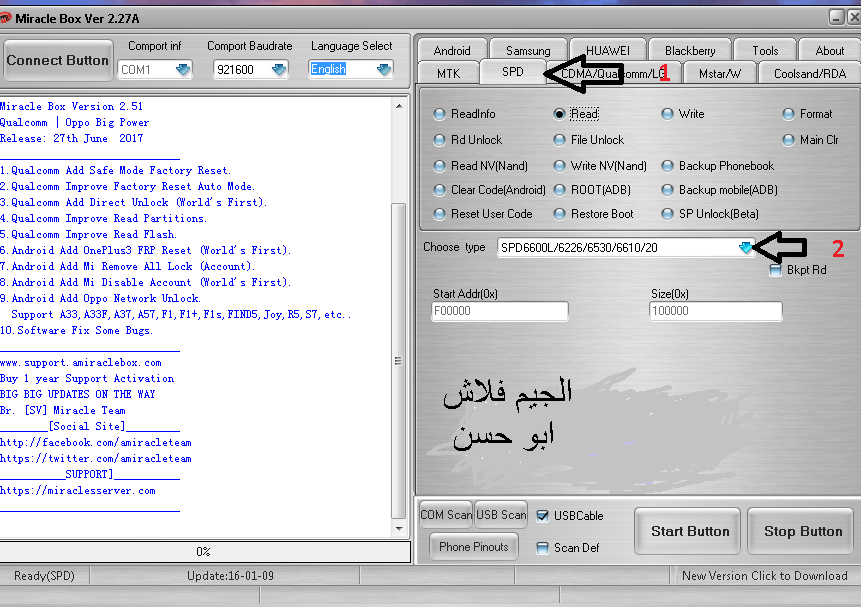Screen dimensions: 861x607
Task: Click the log scrollbar up arrow
Action: click(399, 106)
